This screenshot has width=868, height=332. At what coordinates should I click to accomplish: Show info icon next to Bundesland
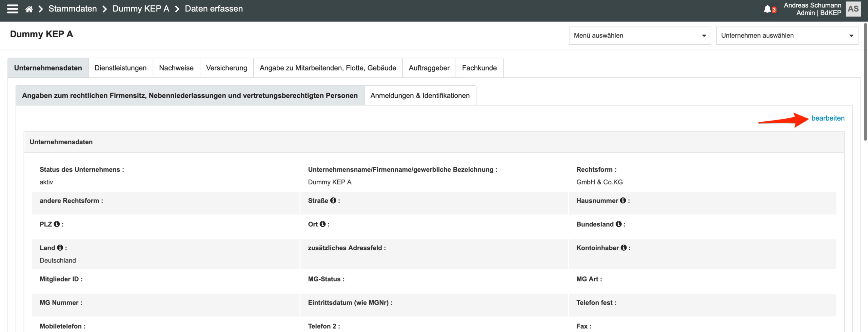(x=618, y=224)
